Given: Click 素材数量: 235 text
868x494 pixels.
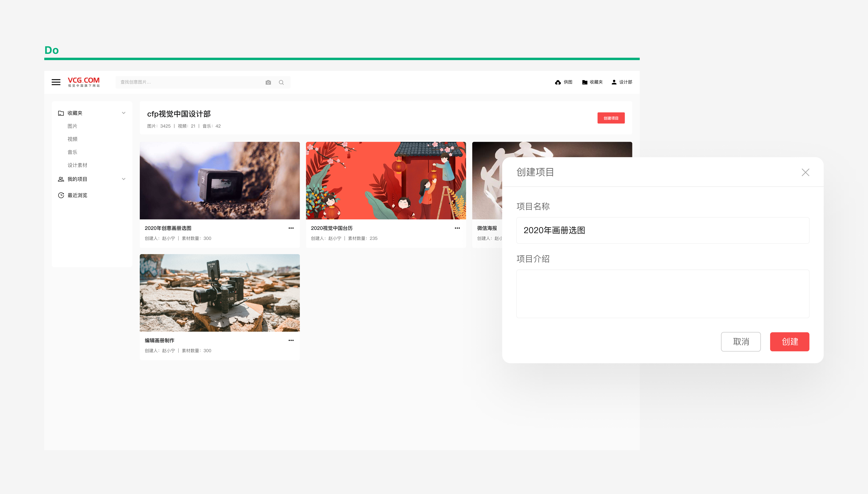Looking at the screenshot, I should pyautogui.click(x=363, y=238).
